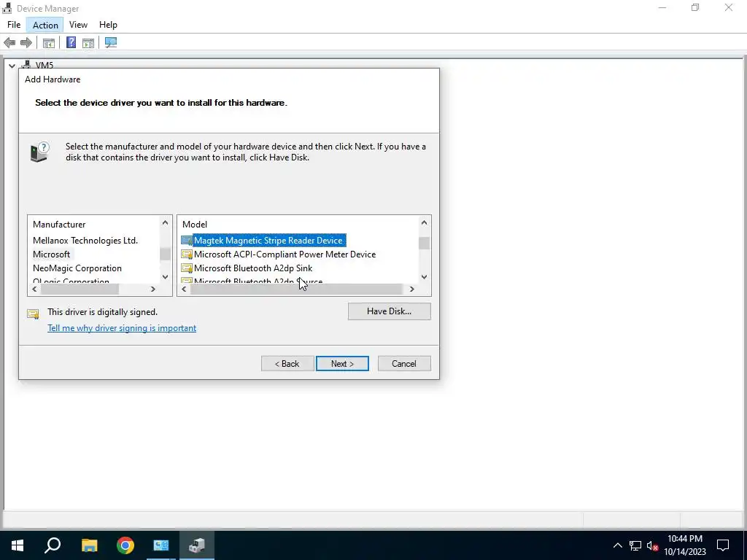Viewport: 747px width, 560px height.
Task: Click the hardware question mark wizard icon
Action: tap(39, 152)
